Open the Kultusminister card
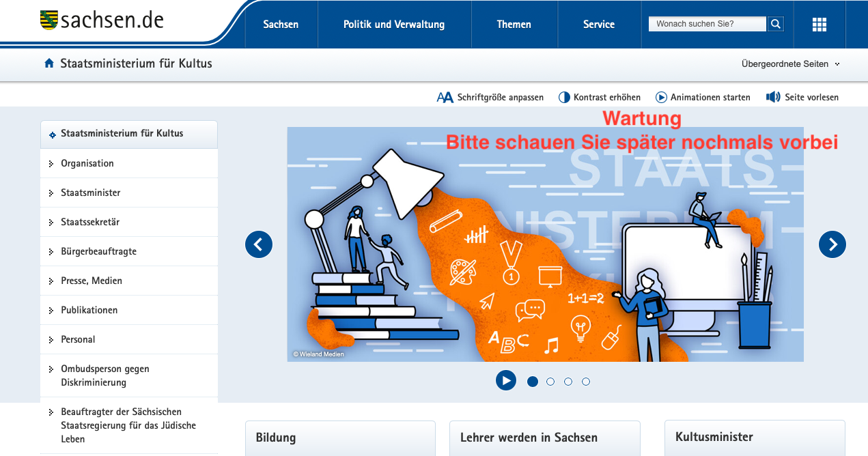The height and width of the screenshot is (456, 868). click(x=755, y=438)
